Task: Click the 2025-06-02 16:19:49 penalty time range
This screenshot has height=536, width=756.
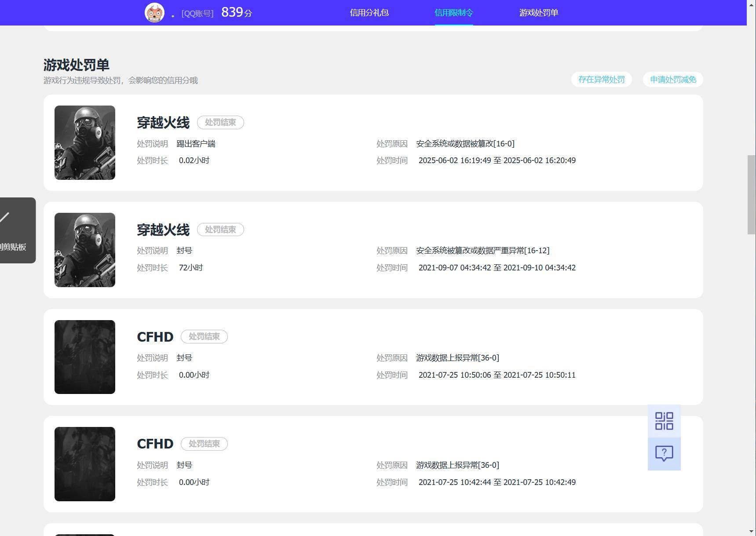Action: (x=497, y=160)
